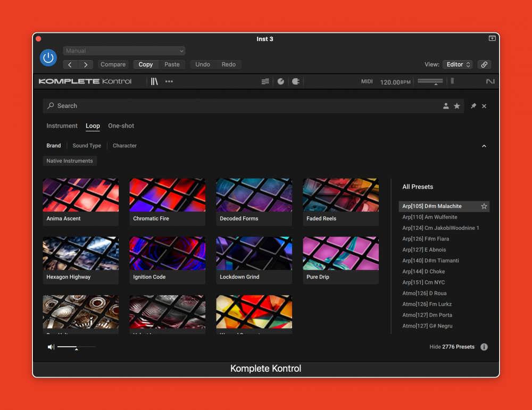Screen dimensions: 532x410
Task: Click the 120.00 BPM tempo value
Action: pos(395,82)
